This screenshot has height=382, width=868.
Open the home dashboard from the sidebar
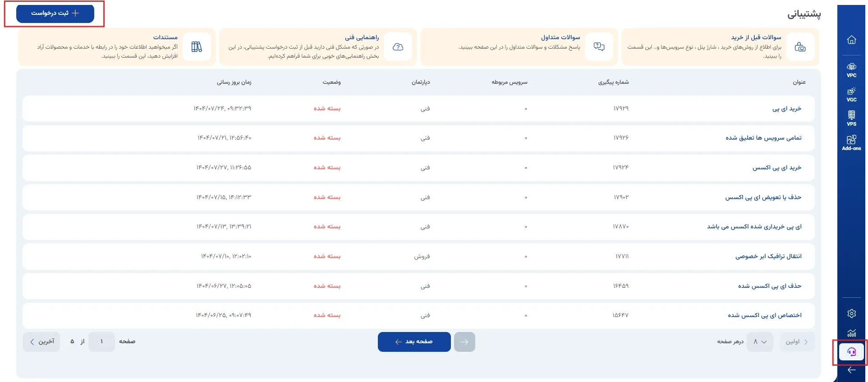tap(851, 40)
